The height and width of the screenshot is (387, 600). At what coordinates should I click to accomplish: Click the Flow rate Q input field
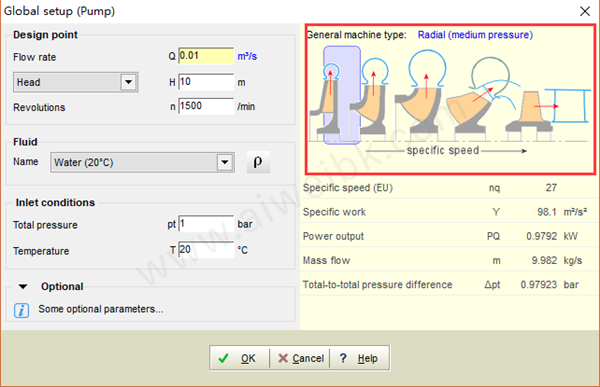coord(206,56)
